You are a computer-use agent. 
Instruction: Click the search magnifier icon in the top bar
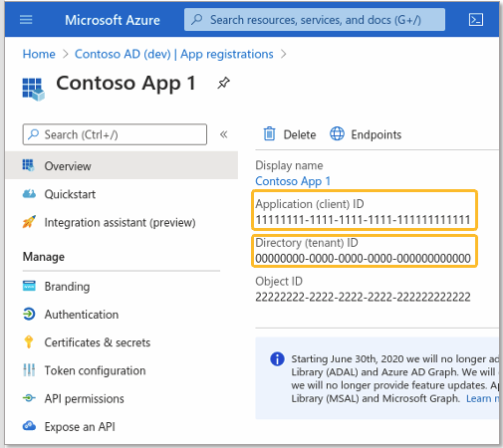(197, 20)
